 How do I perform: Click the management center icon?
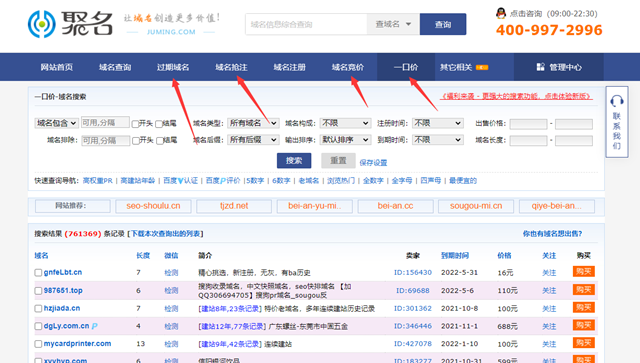(540, 67)
